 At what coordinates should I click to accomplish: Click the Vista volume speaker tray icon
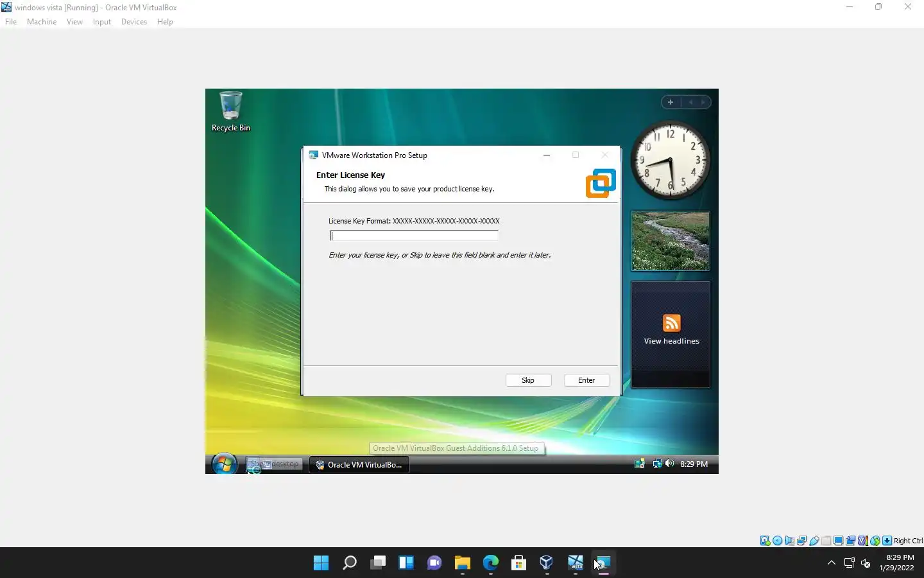click(669, 464)
